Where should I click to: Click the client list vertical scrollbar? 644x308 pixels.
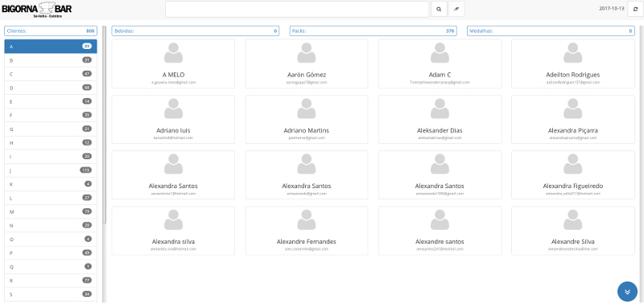(x=105, y=125)
